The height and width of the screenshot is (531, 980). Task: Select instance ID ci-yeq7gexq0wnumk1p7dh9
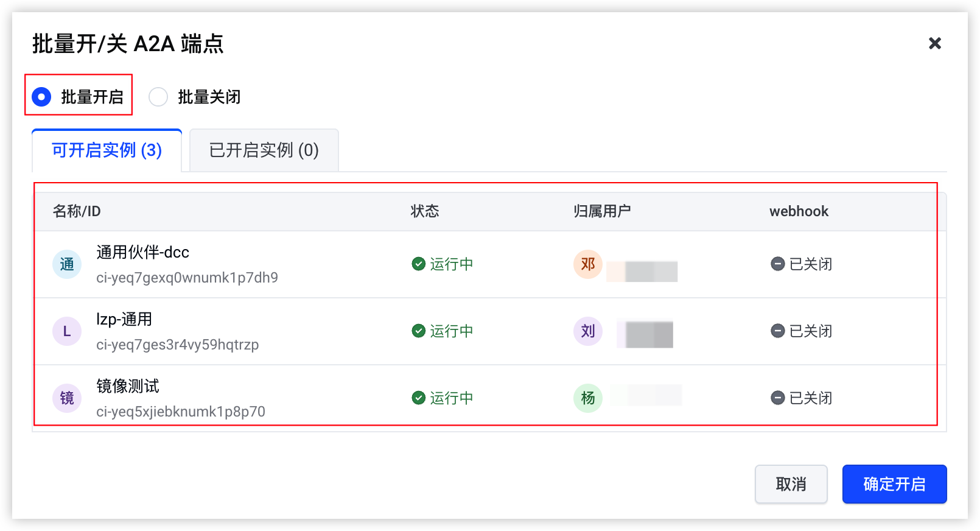[187, 278]
